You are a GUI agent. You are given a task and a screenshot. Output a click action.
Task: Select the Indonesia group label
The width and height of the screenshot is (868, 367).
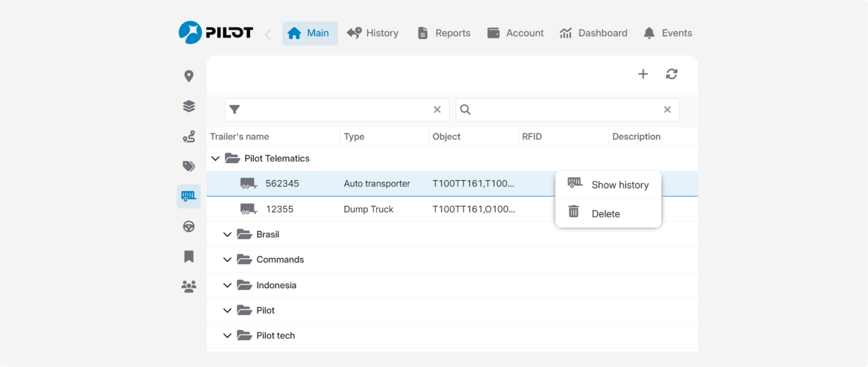point(276,285)
